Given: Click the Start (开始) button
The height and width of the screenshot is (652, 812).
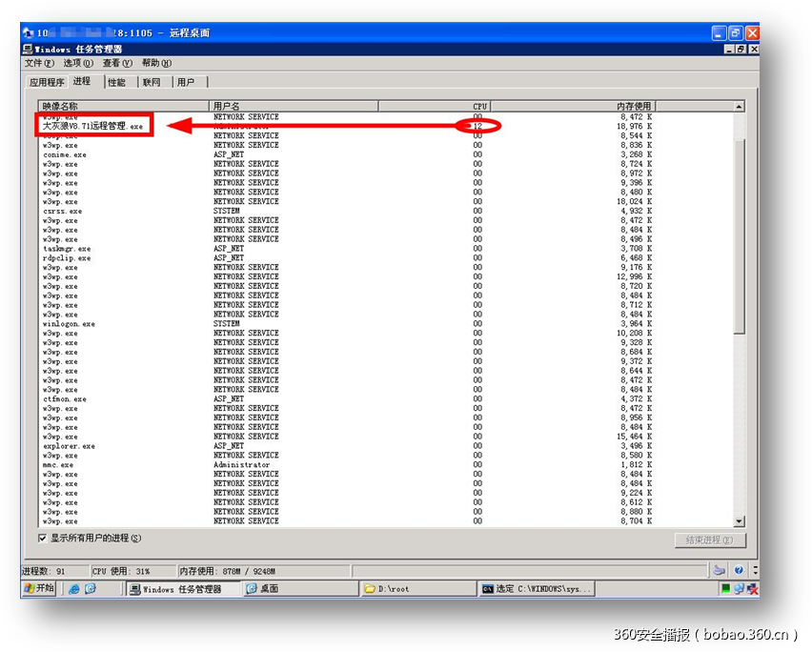Looking at the screenshot, I should pos(40,589).
